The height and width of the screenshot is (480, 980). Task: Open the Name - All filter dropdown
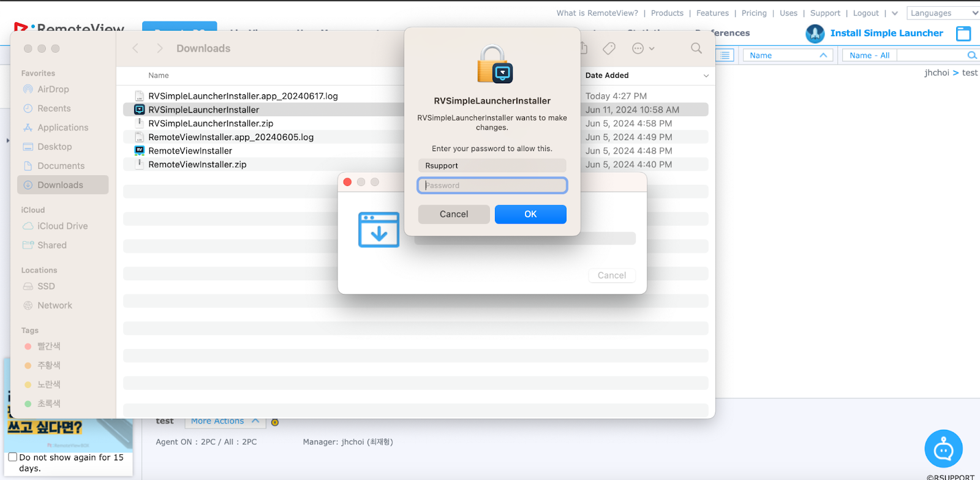click(869, 55)
